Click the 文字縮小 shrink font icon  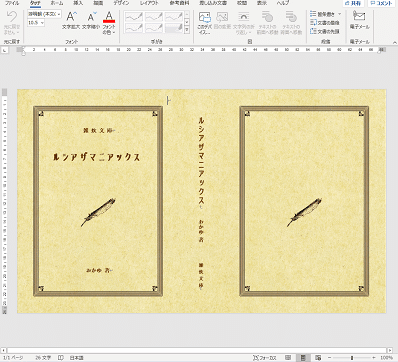[91, 17]
